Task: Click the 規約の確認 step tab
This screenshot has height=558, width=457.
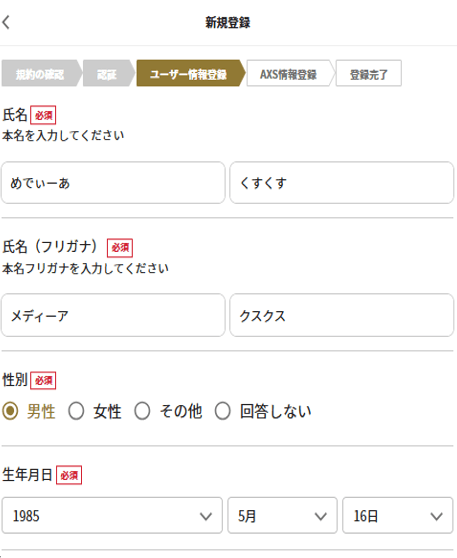Action: (41, 73)
